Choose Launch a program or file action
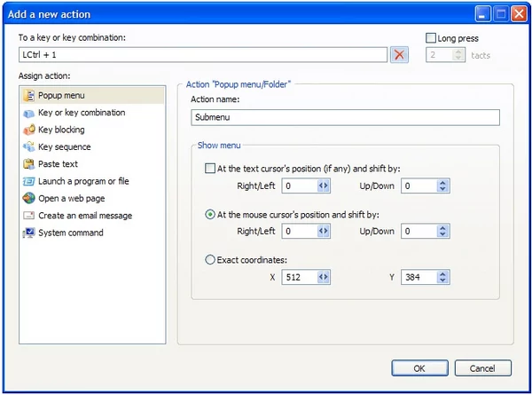 [x=92, y=181]
